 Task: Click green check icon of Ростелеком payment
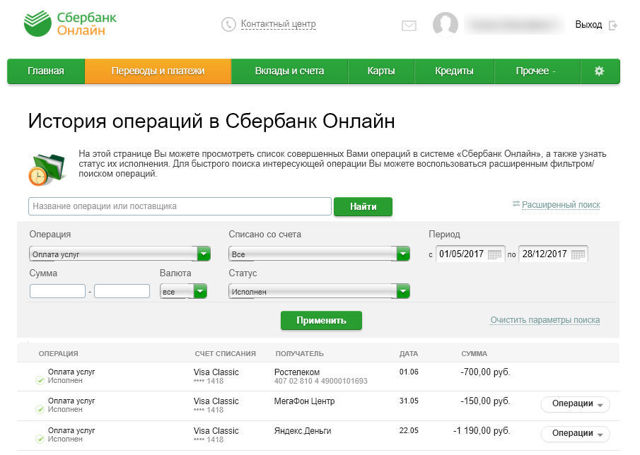click(40, 381)
